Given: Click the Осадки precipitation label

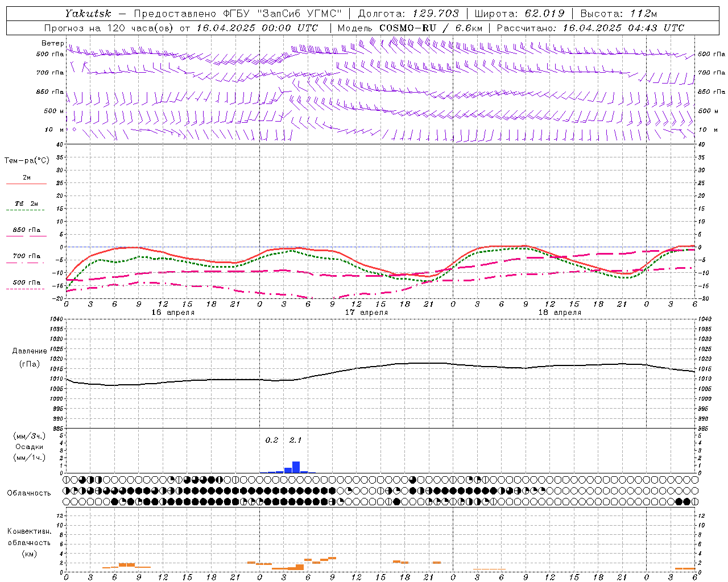Looking at the screenshot, I should pyautogui.click(x=30, y=447).
